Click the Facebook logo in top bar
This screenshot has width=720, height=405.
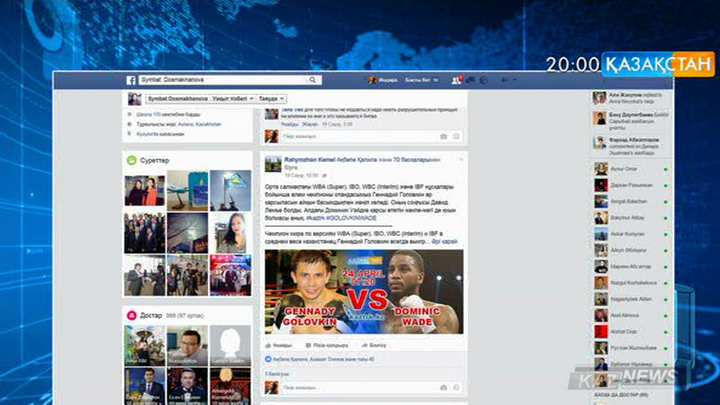(131, 80)
